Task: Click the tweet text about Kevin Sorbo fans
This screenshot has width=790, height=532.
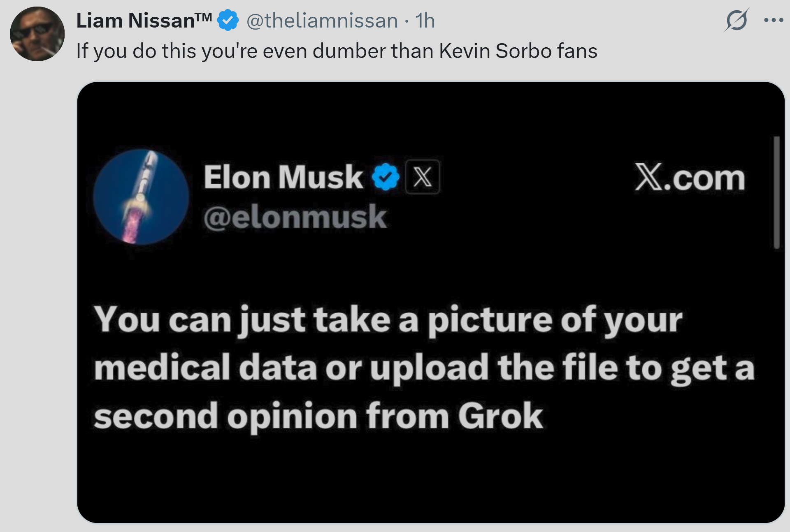Action: [x=337, y=51]
